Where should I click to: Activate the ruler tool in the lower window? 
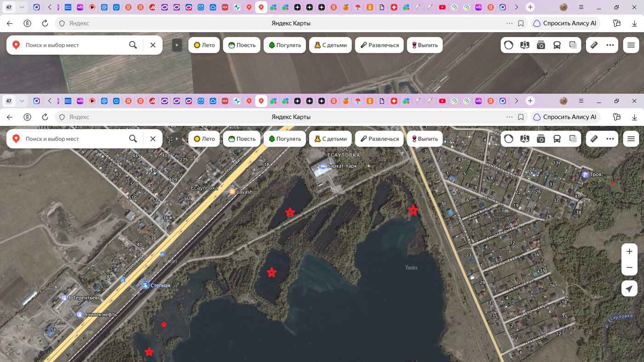(x=594, y=139)
